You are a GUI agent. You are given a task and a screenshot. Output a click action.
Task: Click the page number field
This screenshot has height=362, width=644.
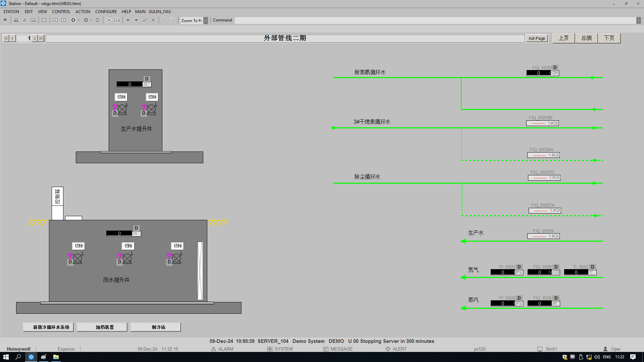coord(24,38)
